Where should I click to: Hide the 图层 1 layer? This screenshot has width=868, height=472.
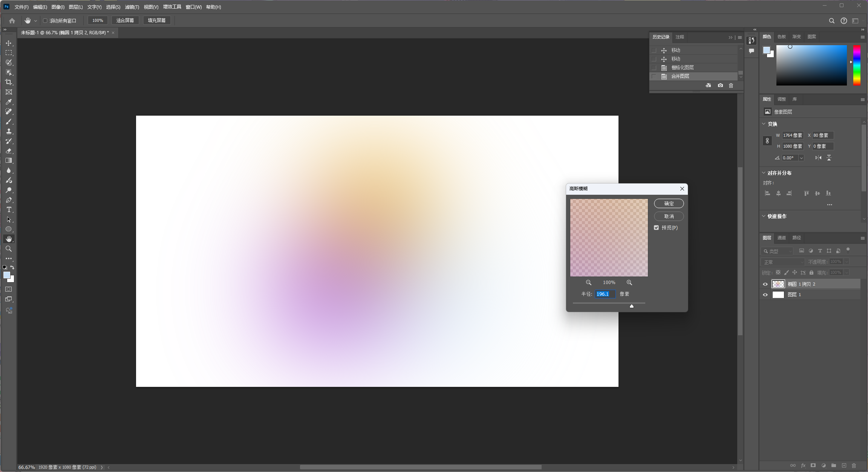coord(765,295)
